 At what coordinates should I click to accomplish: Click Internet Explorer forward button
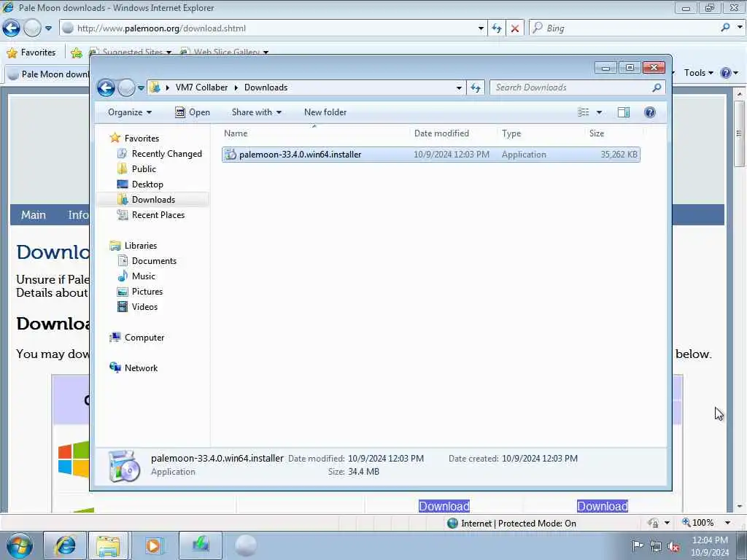click(32, 28)
